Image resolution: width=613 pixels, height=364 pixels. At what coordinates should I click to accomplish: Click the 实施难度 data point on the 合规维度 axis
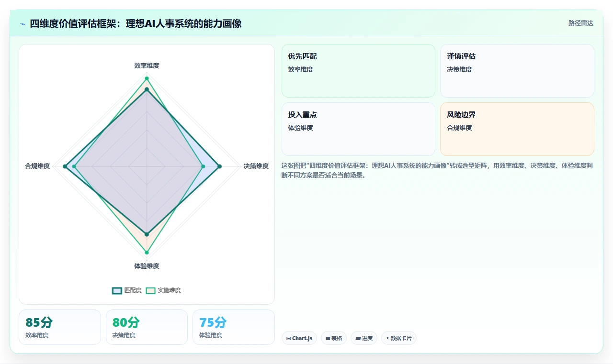pyautogui.click(x=74, y=166)
